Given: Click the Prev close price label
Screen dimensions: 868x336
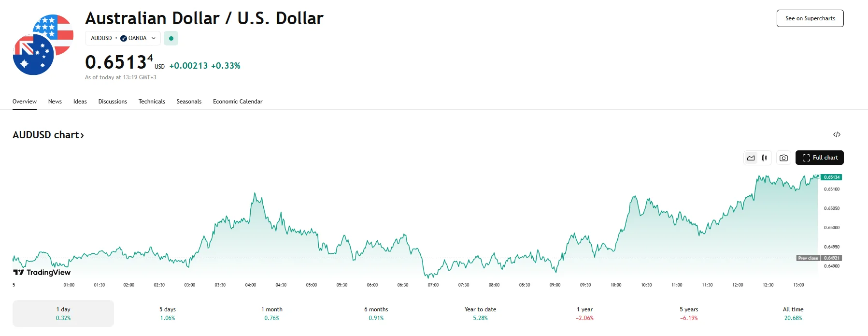Looking at the screenshot, I should tap(808, 258).
